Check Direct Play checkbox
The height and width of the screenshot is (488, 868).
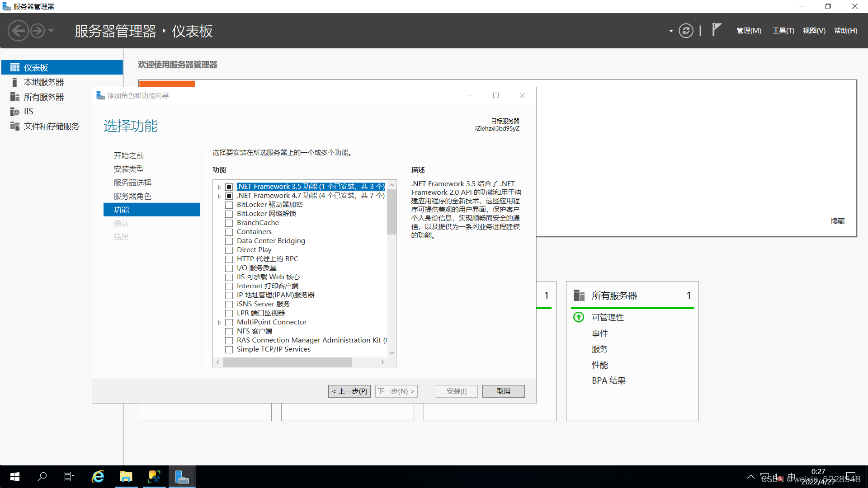[229, 250]
